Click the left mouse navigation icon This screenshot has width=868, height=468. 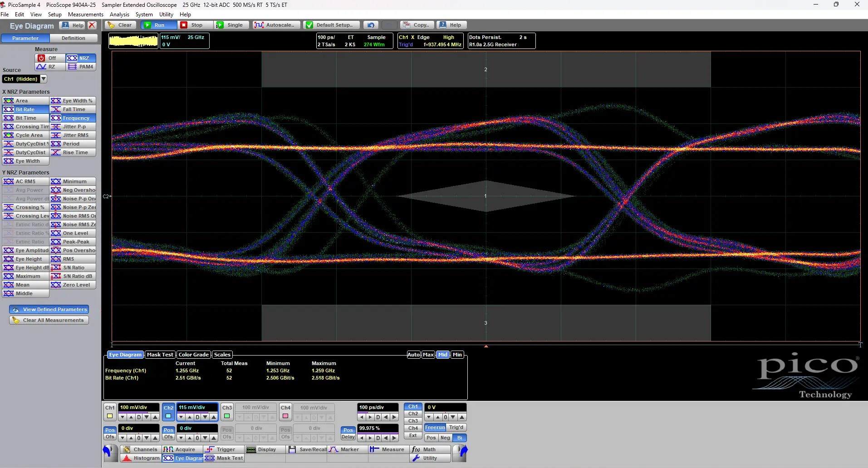[110, 453]
